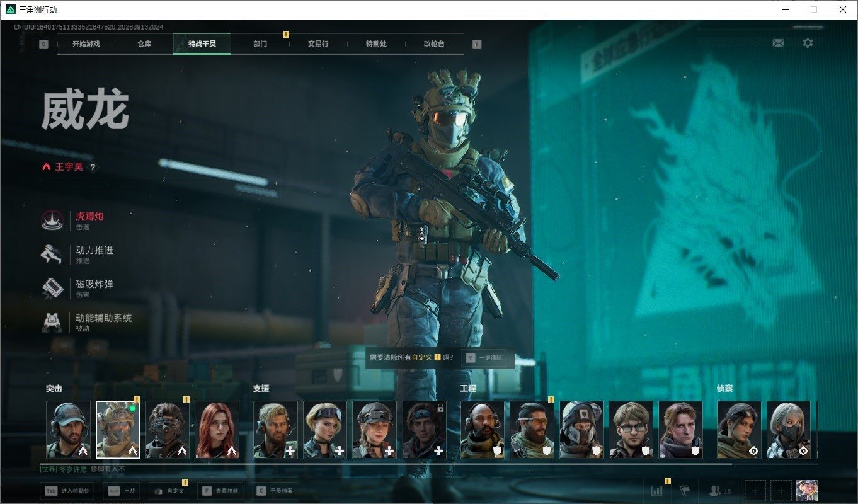Select the 动力推进 skill icon
The width and height of the screenshot is (858, 504).
pyautogui.click(x=52, y=255)
